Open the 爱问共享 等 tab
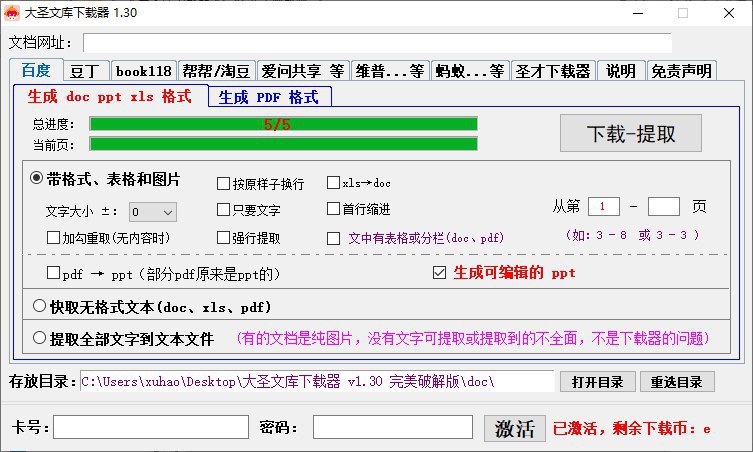 point(303,72)
